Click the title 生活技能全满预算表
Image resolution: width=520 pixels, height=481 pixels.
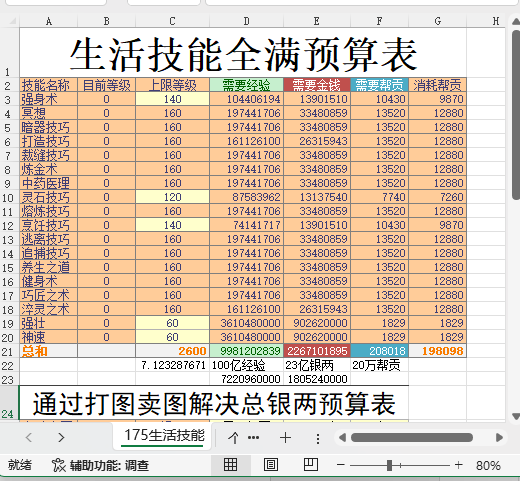coord(243,54)
